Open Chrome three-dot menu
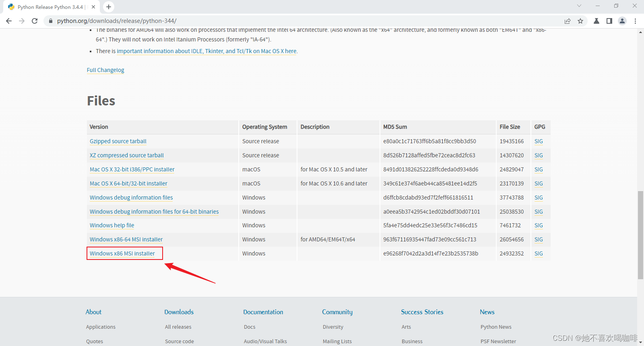The height and width of the screenshot is (346, 644). (635, 21)
